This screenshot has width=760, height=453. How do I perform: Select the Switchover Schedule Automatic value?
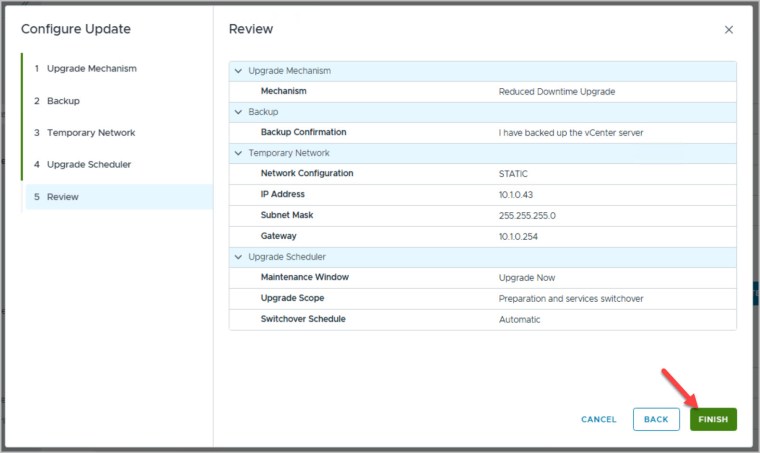coord(519,319)
